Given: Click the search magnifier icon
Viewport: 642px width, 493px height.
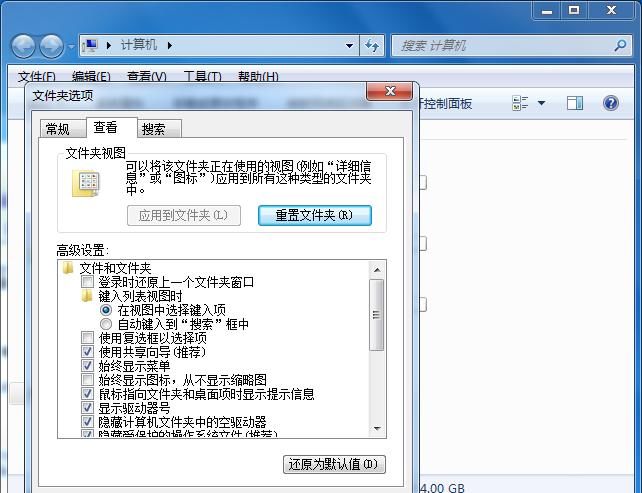Looking at the screenshot, I should [x=621, y=46].
